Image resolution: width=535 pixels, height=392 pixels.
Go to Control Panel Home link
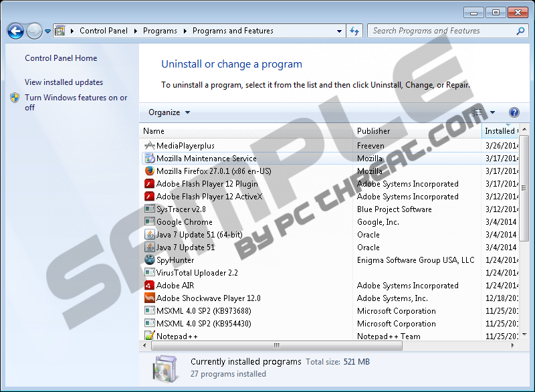pos(61,58)
